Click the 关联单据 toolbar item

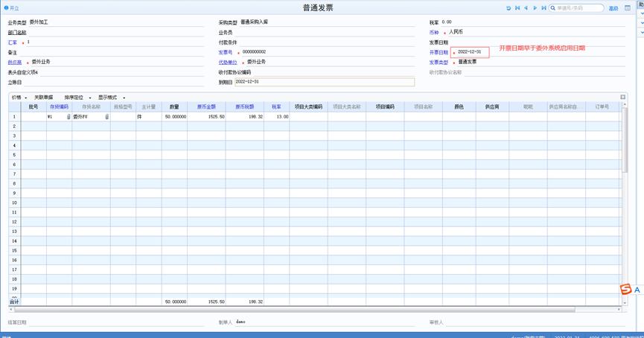tap(43, 98)
